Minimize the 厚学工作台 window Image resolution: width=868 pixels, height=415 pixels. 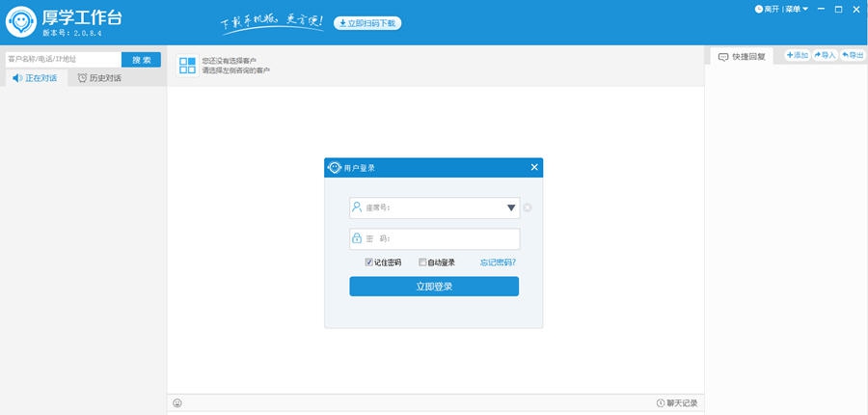click(821, 10)
